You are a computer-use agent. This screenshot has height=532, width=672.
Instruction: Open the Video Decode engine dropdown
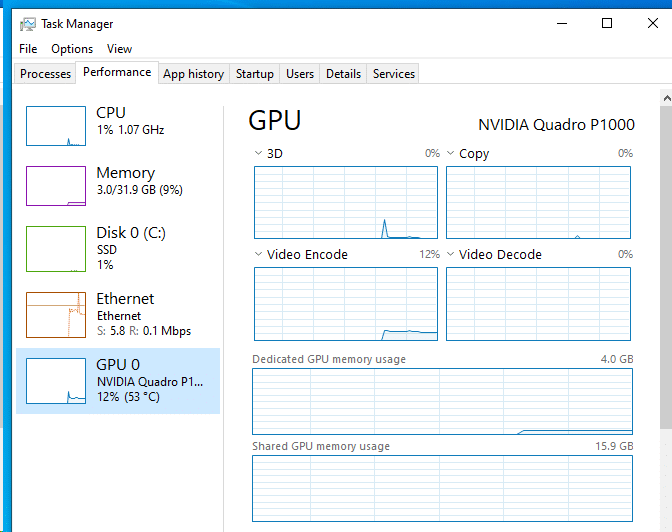pos(450,254)
